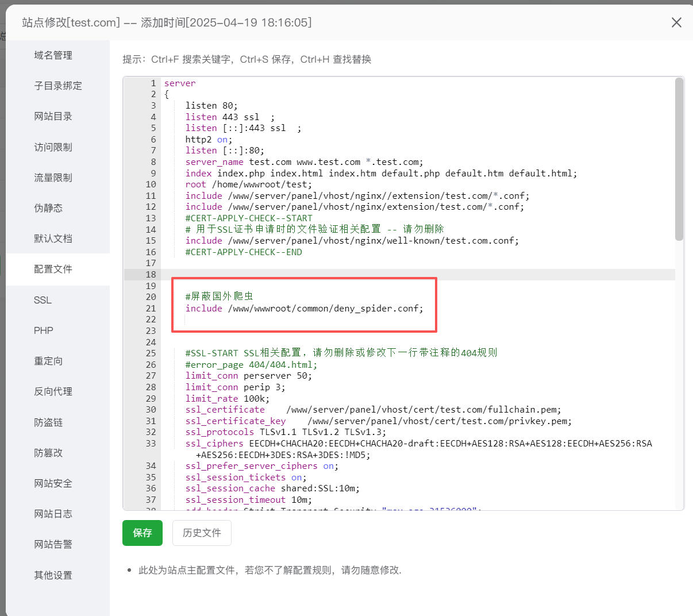Click the #error_page 404/404.html line
The image size is (693, 616).
click(251, 365)
